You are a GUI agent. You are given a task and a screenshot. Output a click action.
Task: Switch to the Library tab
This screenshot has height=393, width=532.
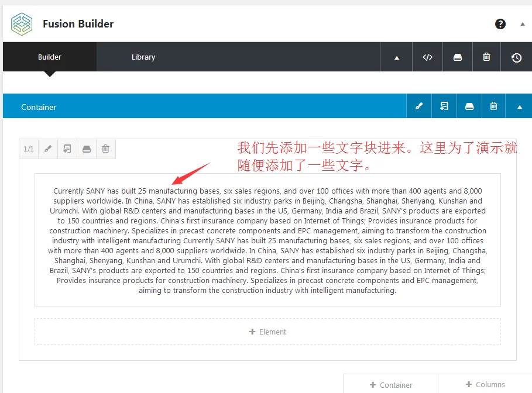coord(143,57)
